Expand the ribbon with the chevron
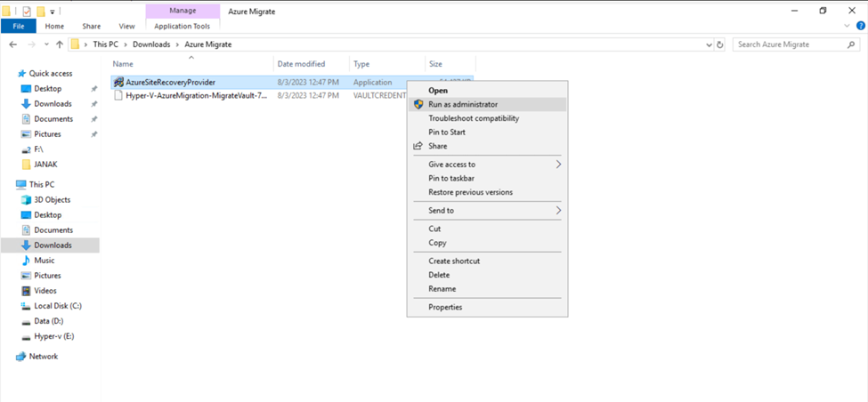Image resolution: width=868 pixels, height=402 pixels. point(847,26)
